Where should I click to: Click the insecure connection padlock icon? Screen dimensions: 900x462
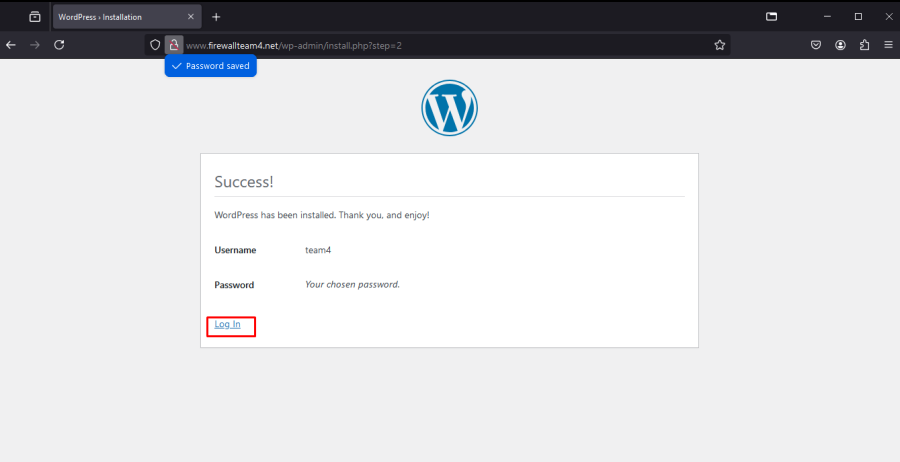pyautogui.click(x=174, y=45)
